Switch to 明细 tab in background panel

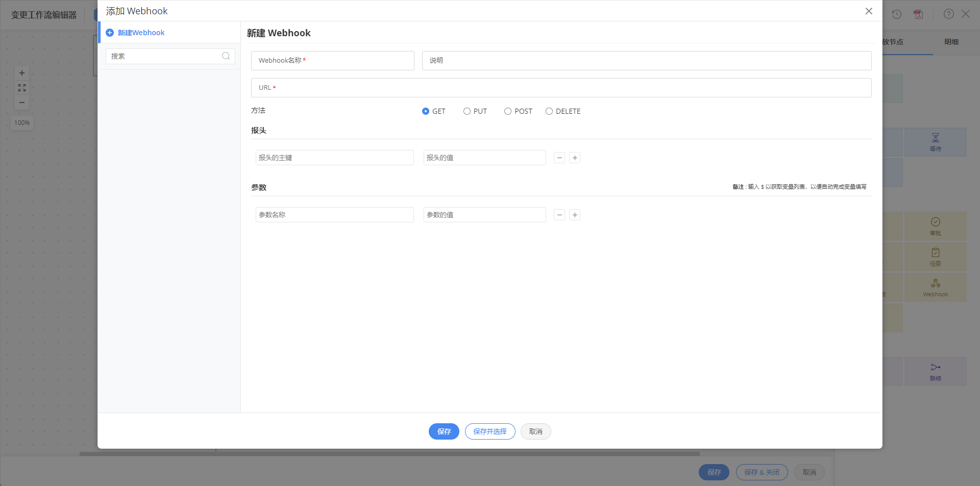click(x=951, y=42)
